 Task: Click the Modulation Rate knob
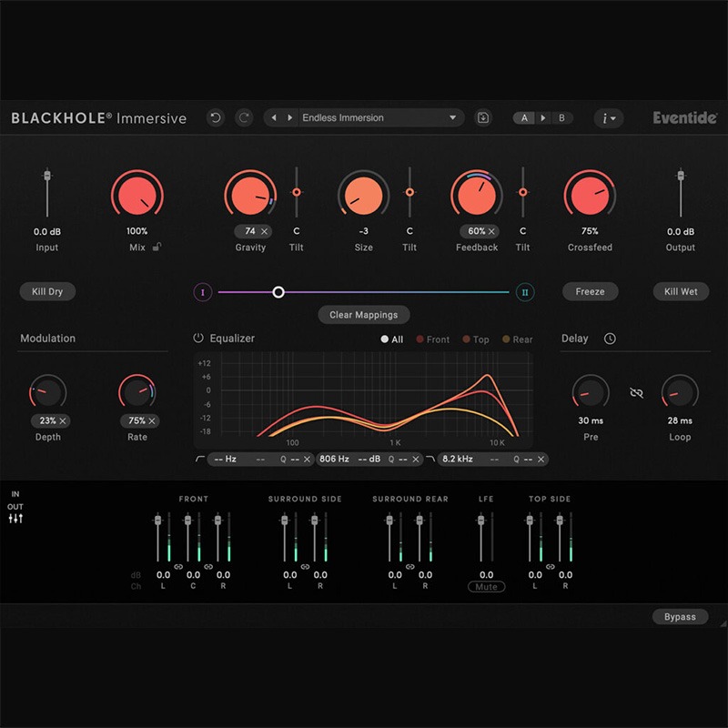pyautogui.click(x=137, y=392)
